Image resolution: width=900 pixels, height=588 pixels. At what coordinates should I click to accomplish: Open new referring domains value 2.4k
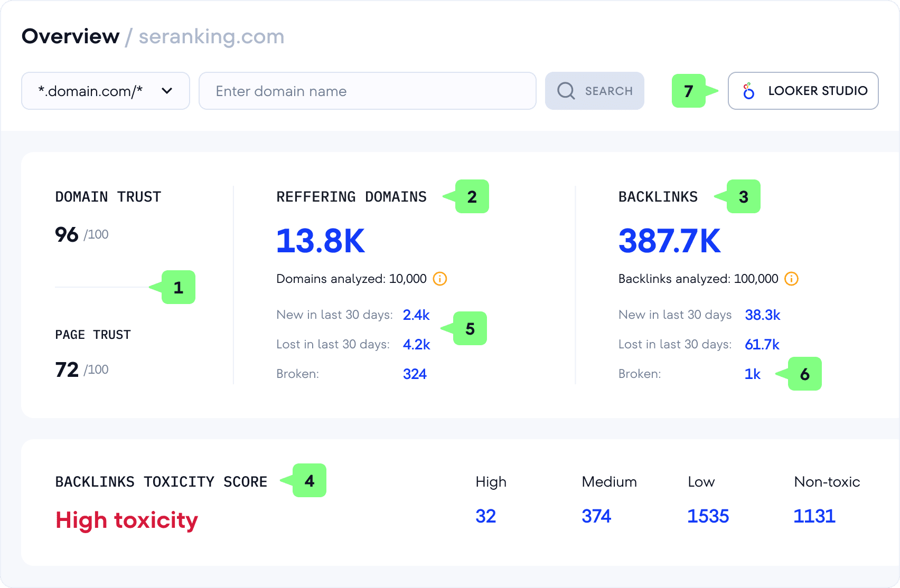[416, 315]
